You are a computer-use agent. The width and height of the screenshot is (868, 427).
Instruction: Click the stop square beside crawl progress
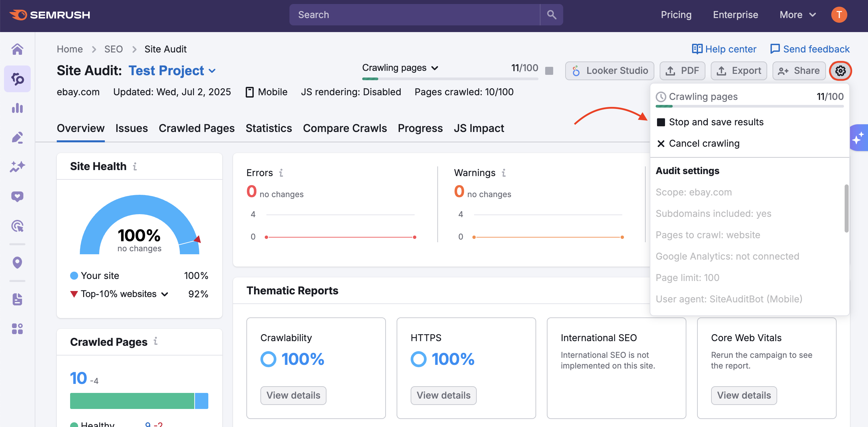point(549,71)
